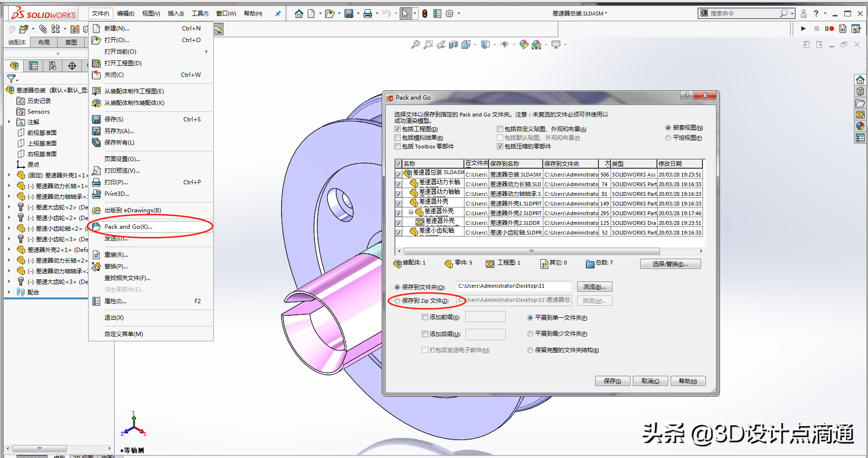Expand 注解 node in feature tree
The image size is (868, 458).
point(9,122)
